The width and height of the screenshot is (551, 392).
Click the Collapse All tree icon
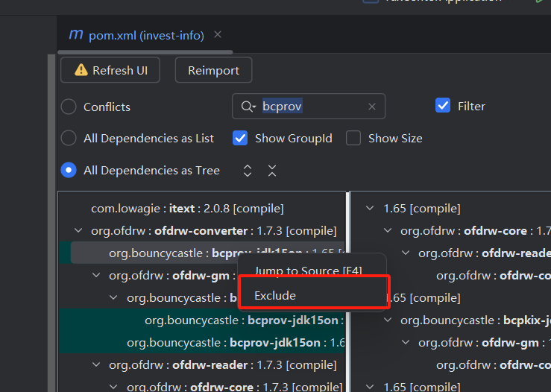pyautogui.click(x=272, y=171)
